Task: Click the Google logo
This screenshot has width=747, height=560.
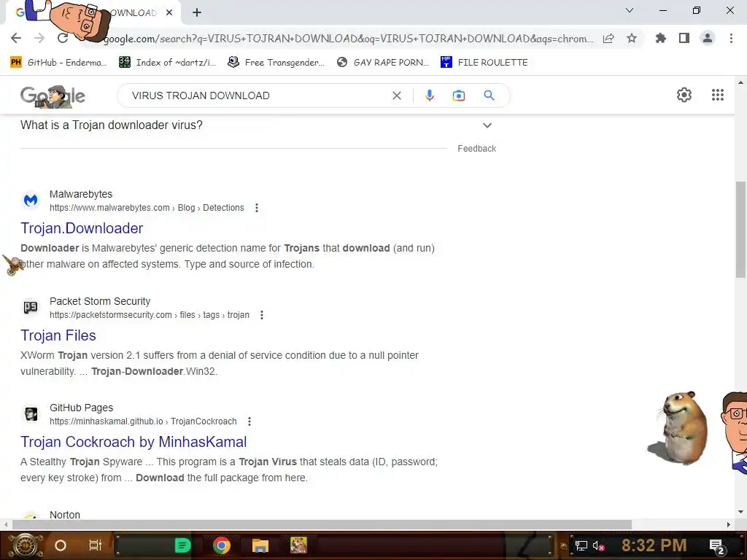Action: click(53, 96)
